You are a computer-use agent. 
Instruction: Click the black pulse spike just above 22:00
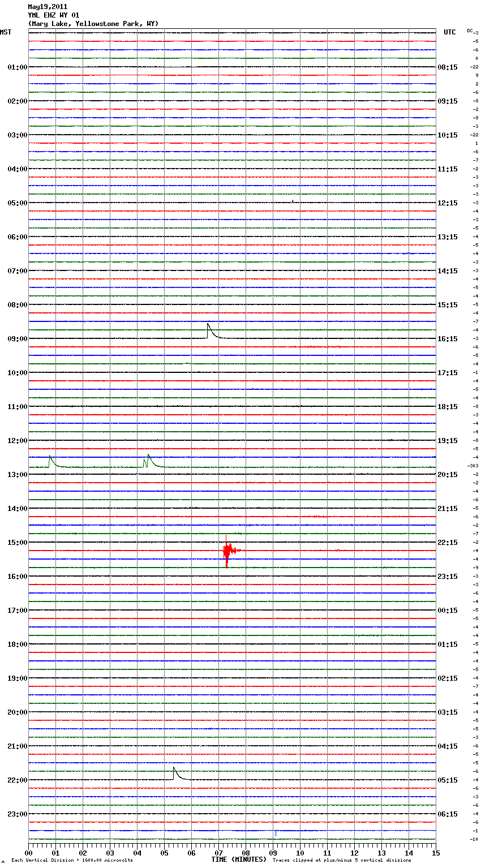[175, 772]
